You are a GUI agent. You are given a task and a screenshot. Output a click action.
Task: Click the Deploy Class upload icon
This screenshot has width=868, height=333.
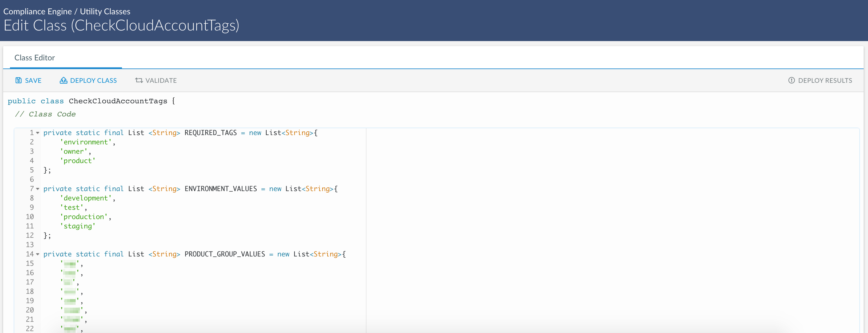(63, 80)
